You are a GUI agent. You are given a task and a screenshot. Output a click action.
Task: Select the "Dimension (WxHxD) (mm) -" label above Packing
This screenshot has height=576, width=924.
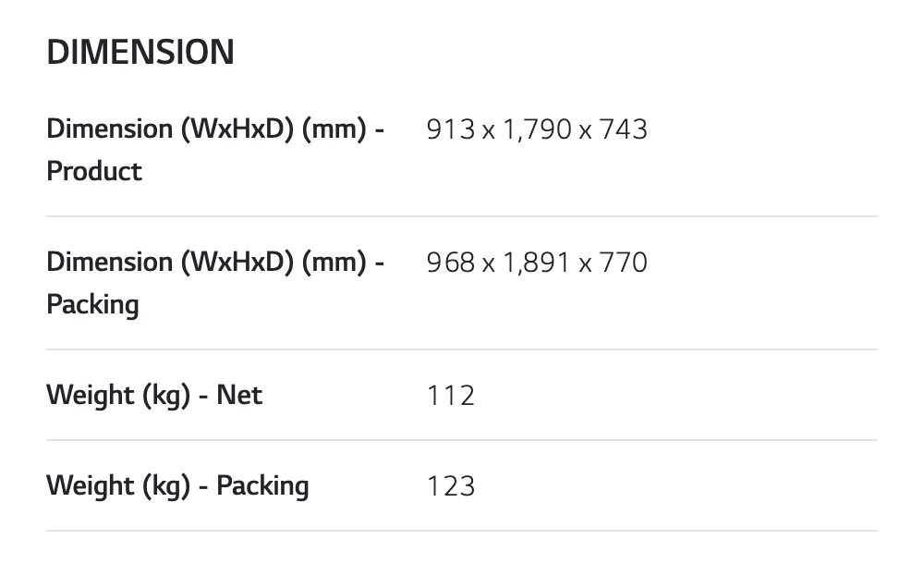pos(215,262)
